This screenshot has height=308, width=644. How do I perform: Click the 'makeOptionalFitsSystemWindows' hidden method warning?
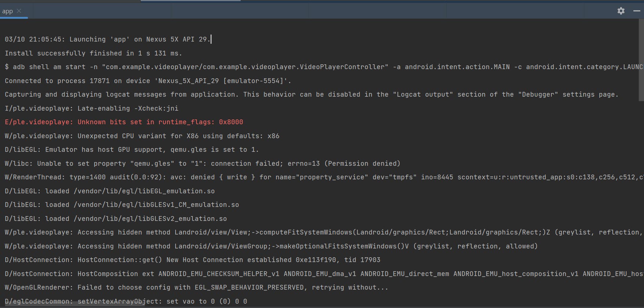coord(271,246)
